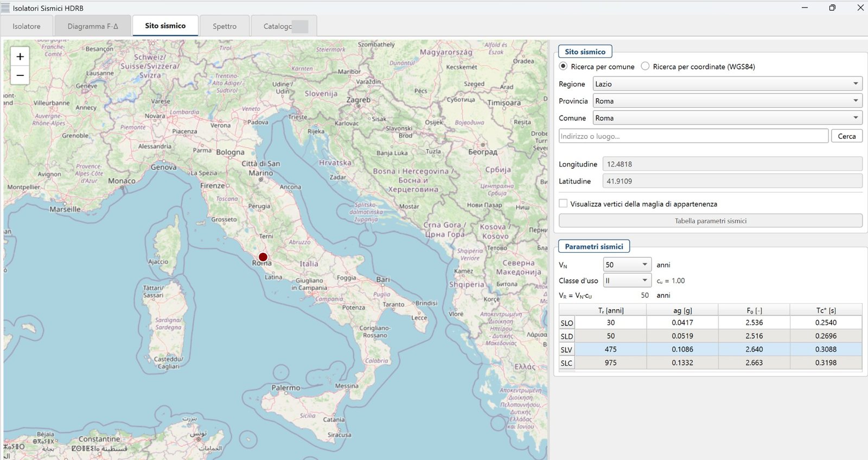868x460 pixels.
Task: Click F₀ value 2.536 in SLO row
Action: [754, 322]
